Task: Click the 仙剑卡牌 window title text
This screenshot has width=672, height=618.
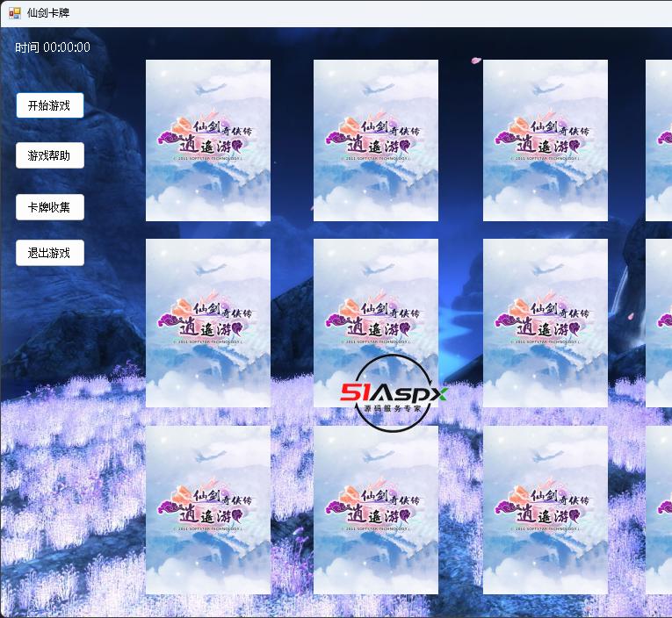Action: [48, 13]
